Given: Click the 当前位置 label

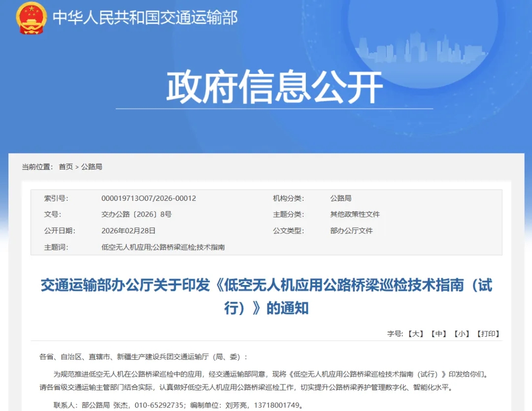Looking at the screenshot, I should (x=37, y=167).
